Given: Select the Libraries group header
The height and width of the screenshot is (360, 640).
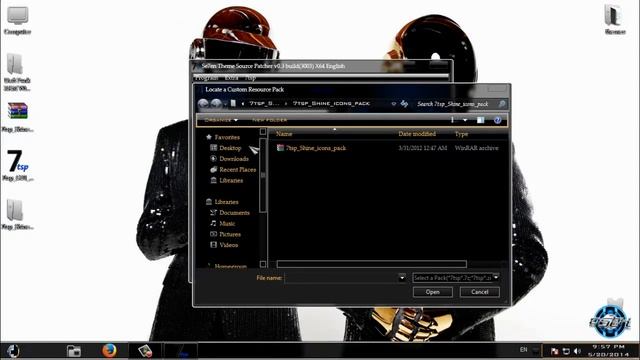Looking at the screenshot, I should coord(222,202).
